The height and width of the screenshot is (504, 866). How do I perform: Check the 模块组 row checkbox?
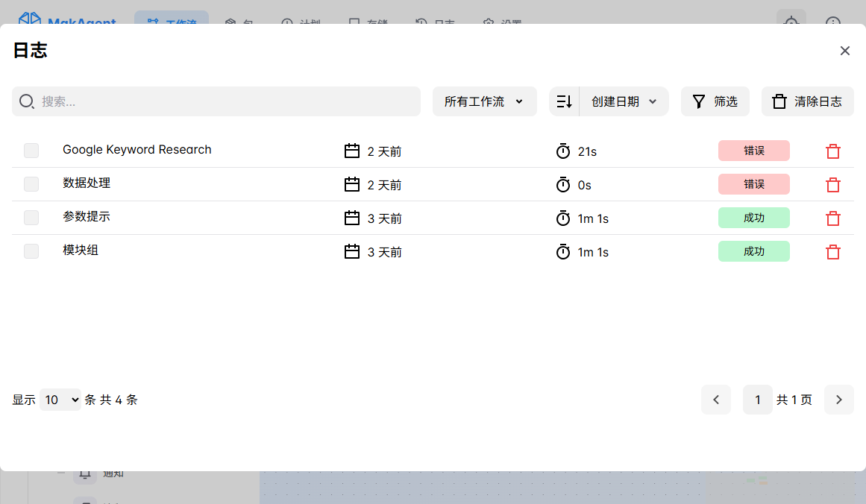(31, 251)
